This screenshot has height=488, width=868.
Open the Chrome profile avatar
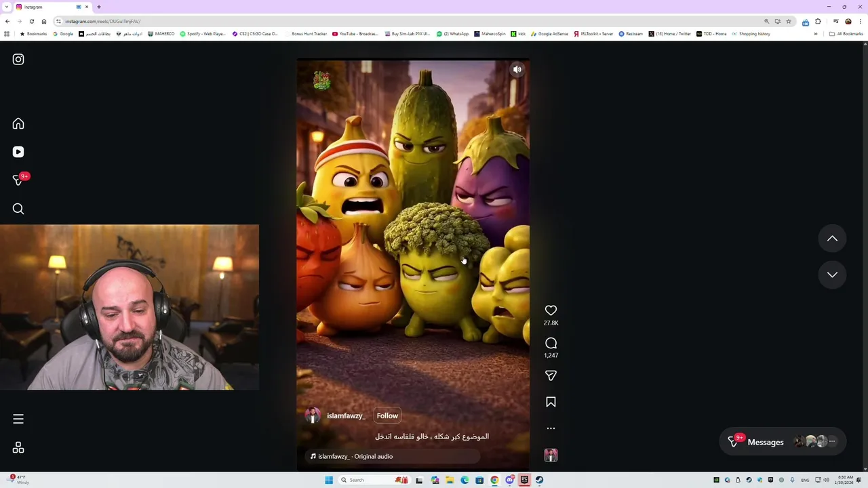(848, 21)
